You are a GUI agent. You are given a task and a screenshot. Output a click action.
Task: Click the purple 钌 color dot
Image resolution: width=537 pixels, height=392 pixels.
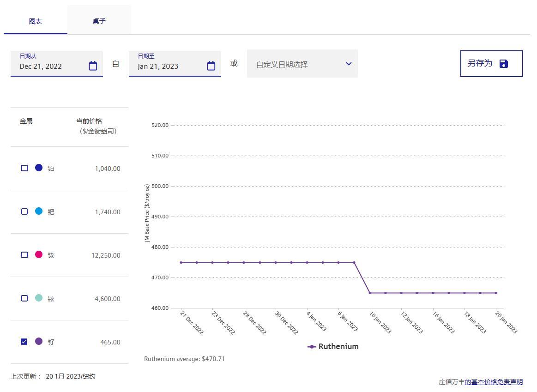[39, 341]
